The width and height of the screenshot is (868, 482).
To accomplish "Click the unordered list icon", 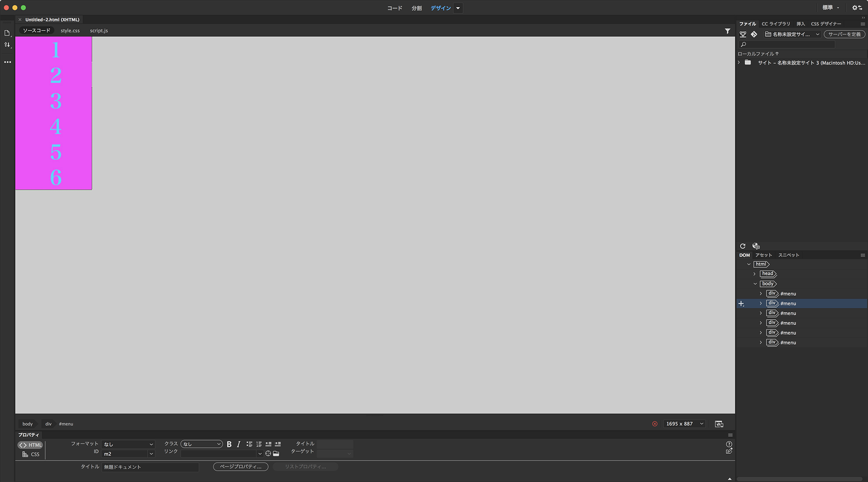I will coord(249,444).
